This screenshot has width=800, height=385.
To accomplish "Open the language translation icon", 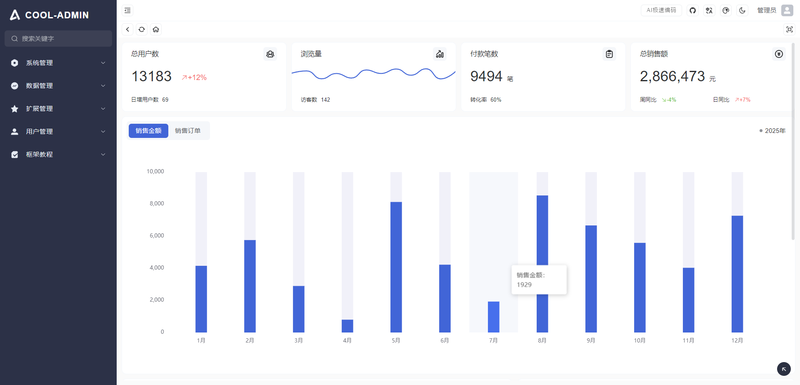I will [709, 10].
